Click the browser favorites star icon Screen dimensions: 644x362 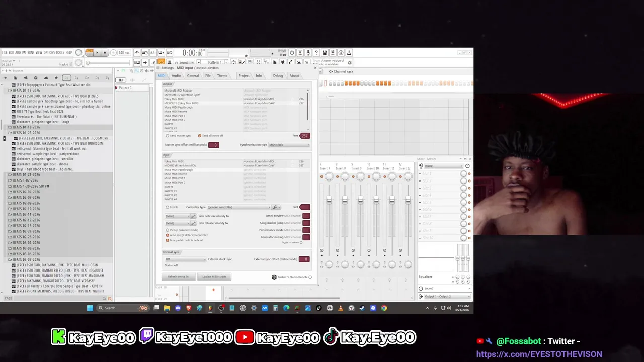(x=56, y=78)
